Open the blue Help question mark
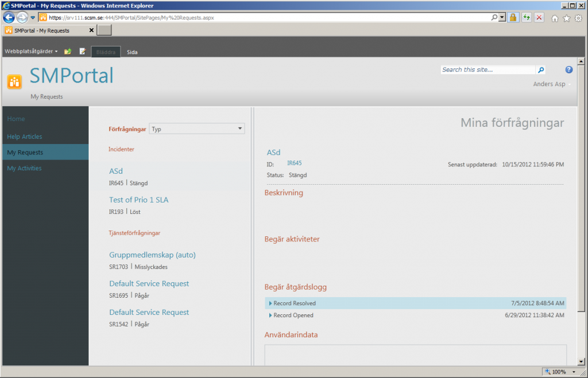This screenshot has width=588, height=378. tap(569, 69)
